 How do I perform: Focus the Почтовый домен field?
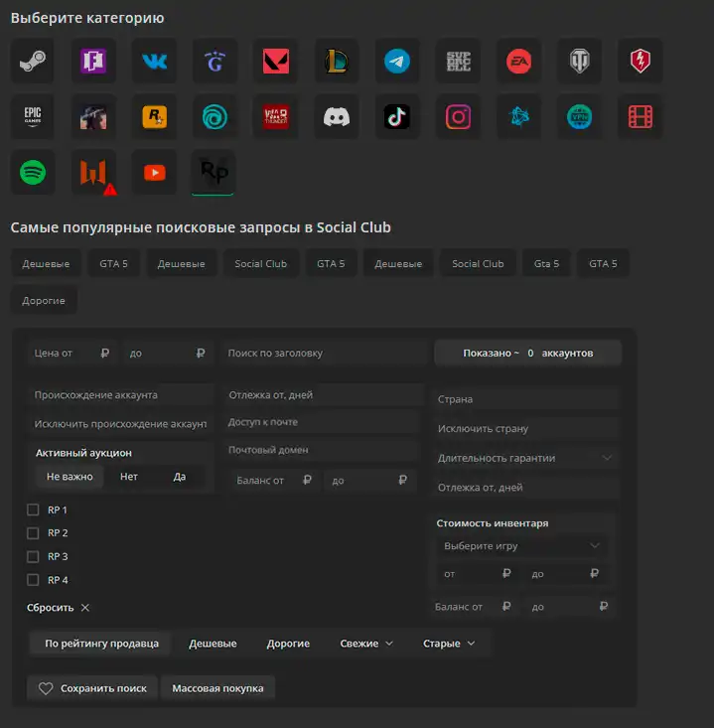click(x=322, y=450)
